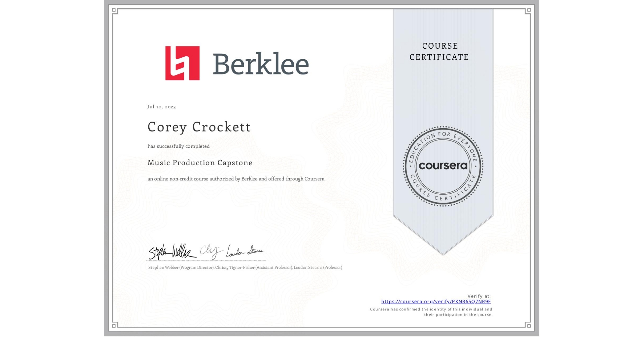Click the red Berklee logo icon
This screenshot has height=337, width=644.
pyautogui.click(x=182, y=64)
